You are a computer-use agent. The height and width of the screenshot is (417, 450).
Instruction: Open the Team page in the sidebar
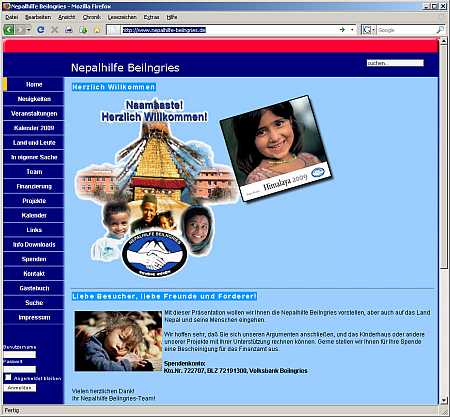pos(34,172)
